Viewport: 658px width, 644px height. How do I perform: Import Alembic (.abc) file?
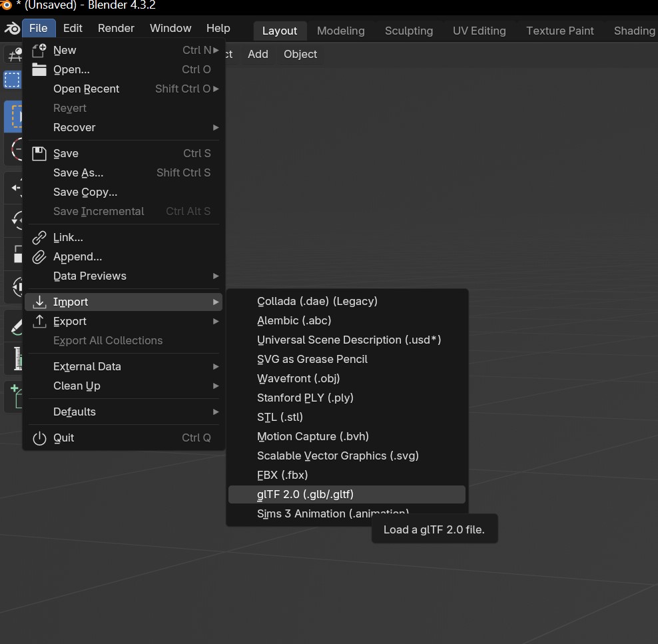coord(346,320)
